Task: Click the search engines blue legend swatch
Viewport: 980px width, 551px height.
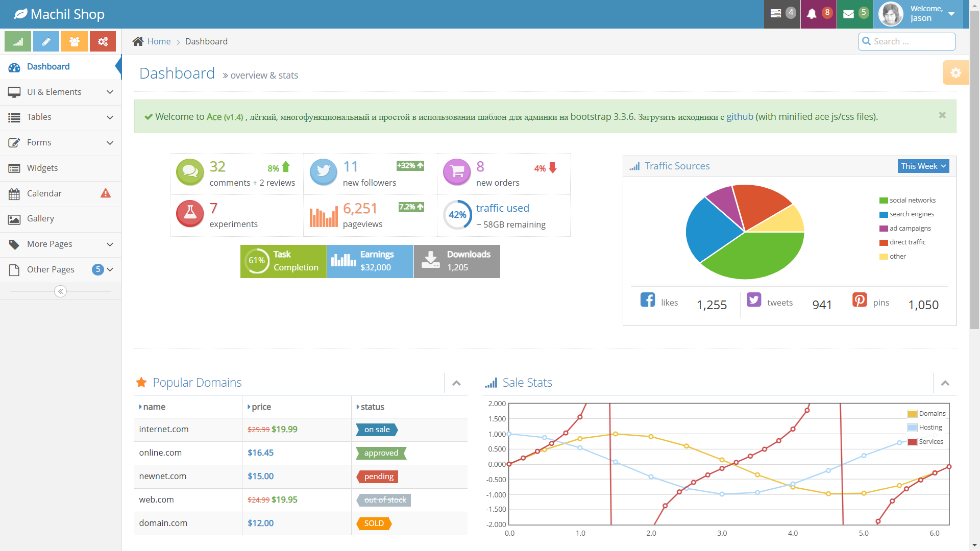Action: coord(884,215)
